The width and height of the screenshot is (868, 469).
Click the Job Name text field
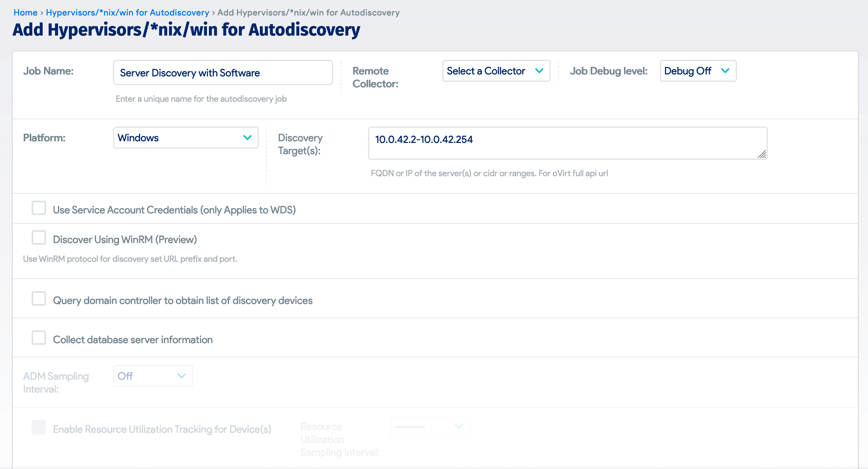(223, 72)
